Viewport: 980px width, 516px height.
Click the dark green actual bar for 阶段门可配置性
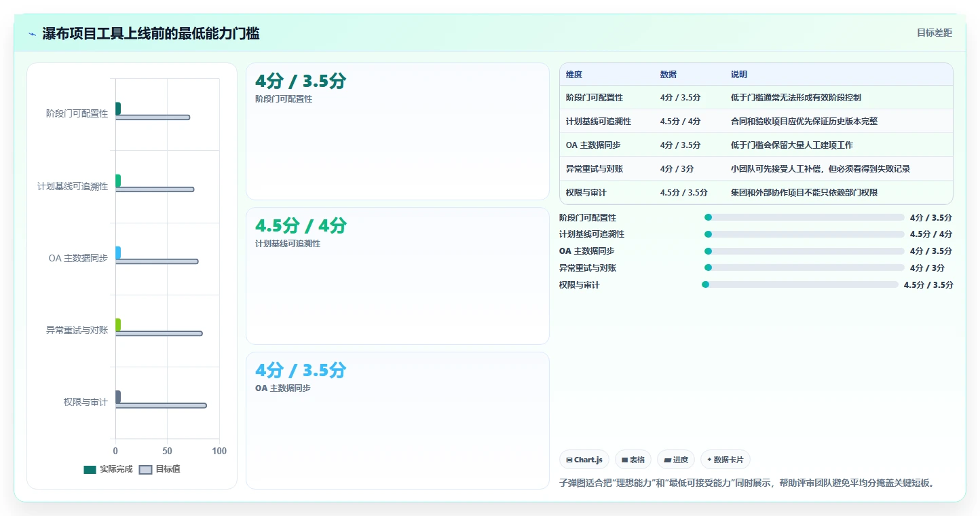[118, 109]
